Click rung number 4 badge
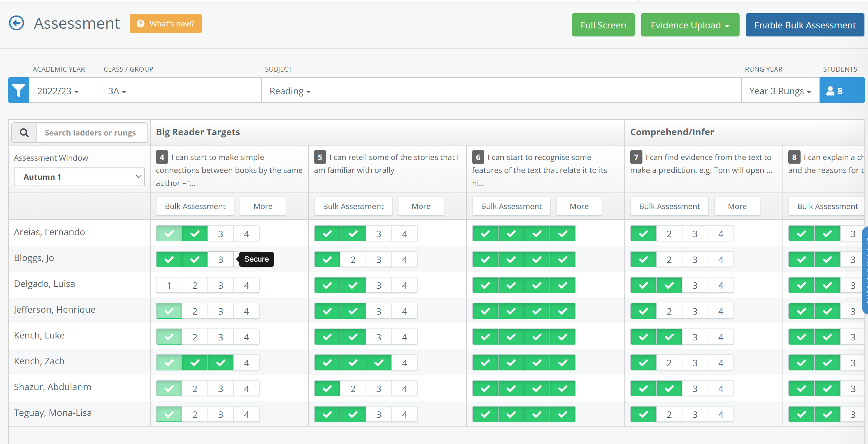Image resolution: width=868 pixels, height=444 pixels. tap(162, 157)
